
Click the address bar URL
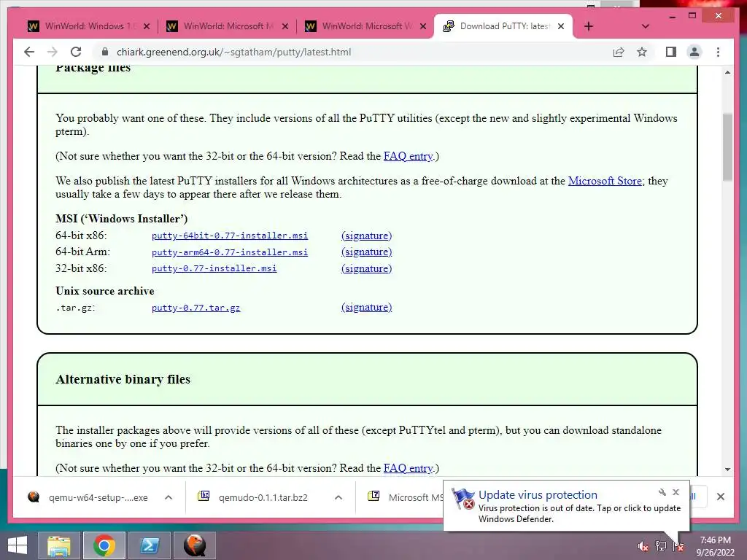point(233,52)
